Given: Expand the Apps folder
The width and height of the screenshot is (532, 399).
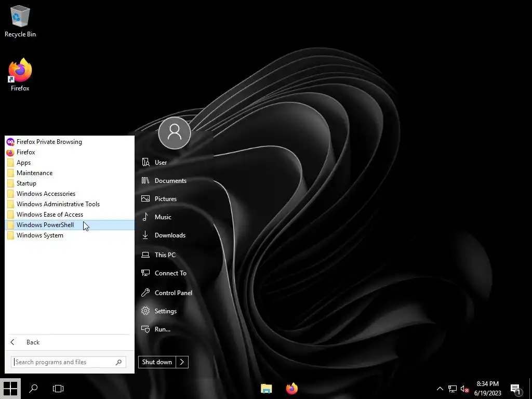Looking at the screenshot, I should click(x=70, y=163).
